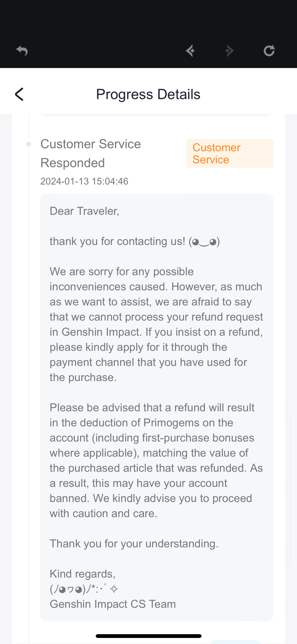The height and width of the screenshot is (644, 297).
Task: Tap the orange Customer Service badge
Action: point(229,153)
